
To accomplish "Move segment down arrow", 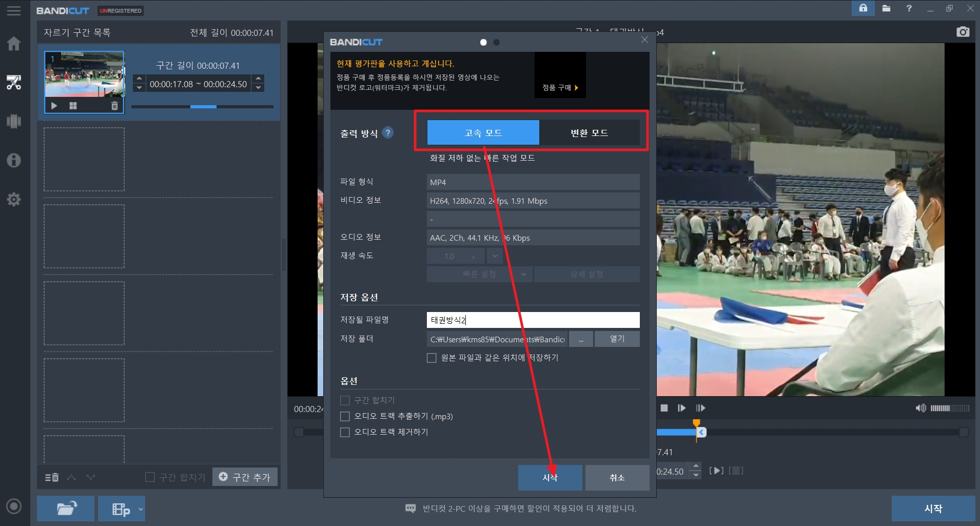I will point(91,477).
